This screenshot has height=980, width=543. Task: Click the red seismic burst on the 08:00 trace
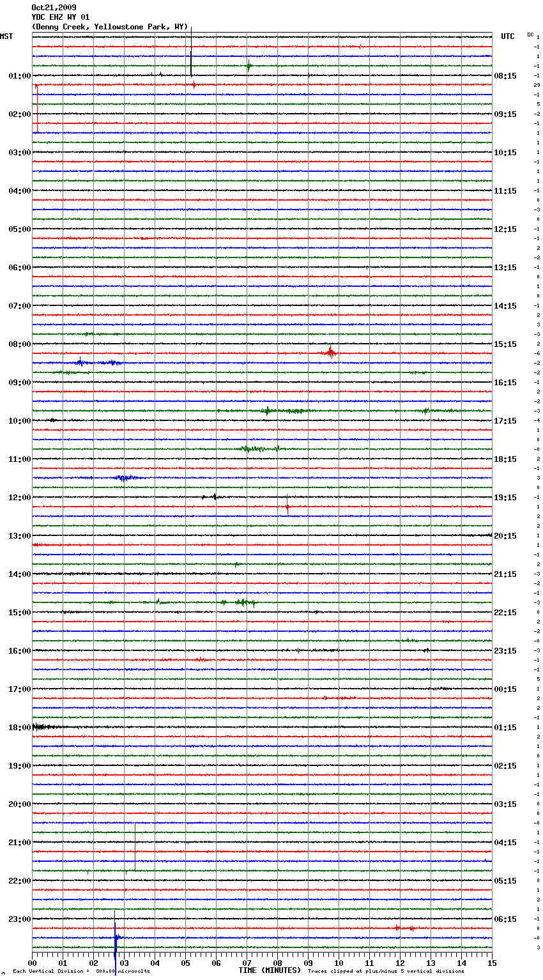(x=330, y=352)
